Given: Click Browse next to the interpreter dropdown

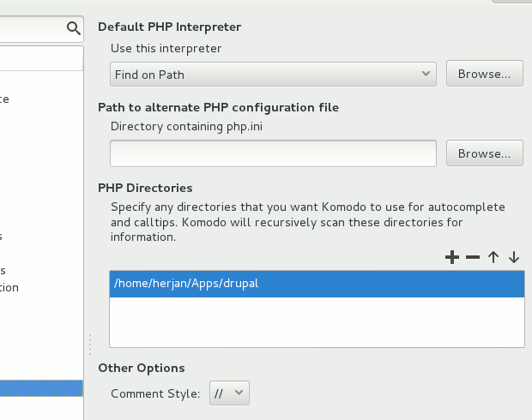Looking at the screenshot, I should [x=484, y=75].
